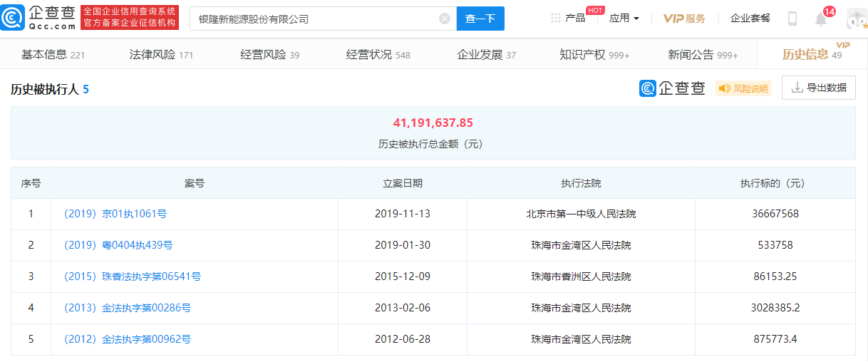Click the 导出数据 export button
The height and width of the screenshot is (362, 868).
tap(819, 88)
